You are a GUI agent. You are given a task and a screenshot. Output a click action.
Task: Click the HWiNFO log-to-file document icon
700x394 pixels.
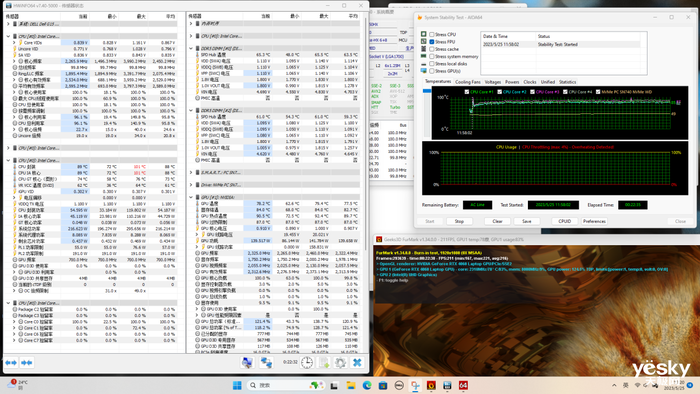324,362
